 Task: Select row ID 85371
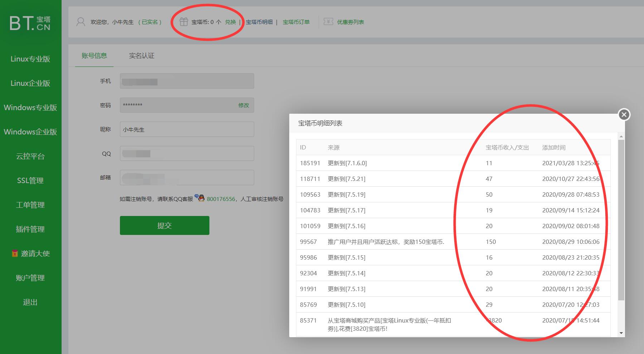click(x=308, y=320)
